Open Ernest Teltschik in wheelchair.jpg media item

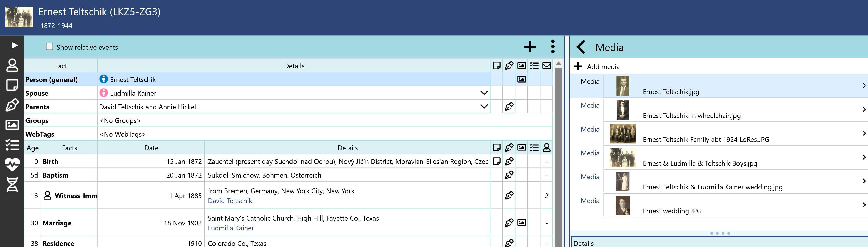coord(691,115)
